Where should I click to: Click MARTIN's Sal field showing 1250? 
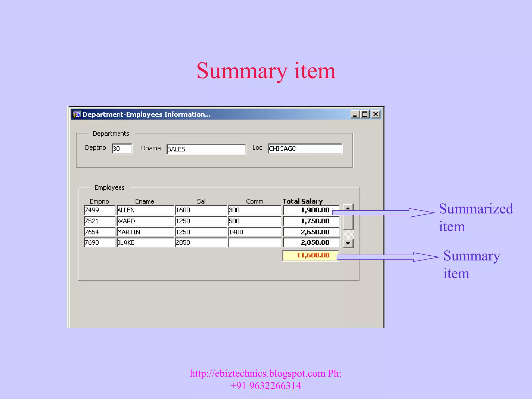tap(201, 232)
